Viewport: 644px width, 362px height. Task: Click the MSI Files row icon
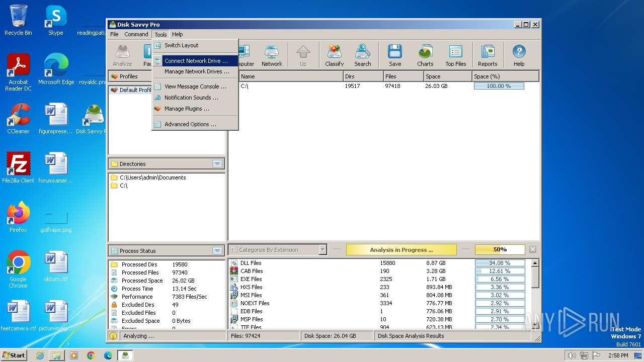pyautogui.click(x=234, y=295)
